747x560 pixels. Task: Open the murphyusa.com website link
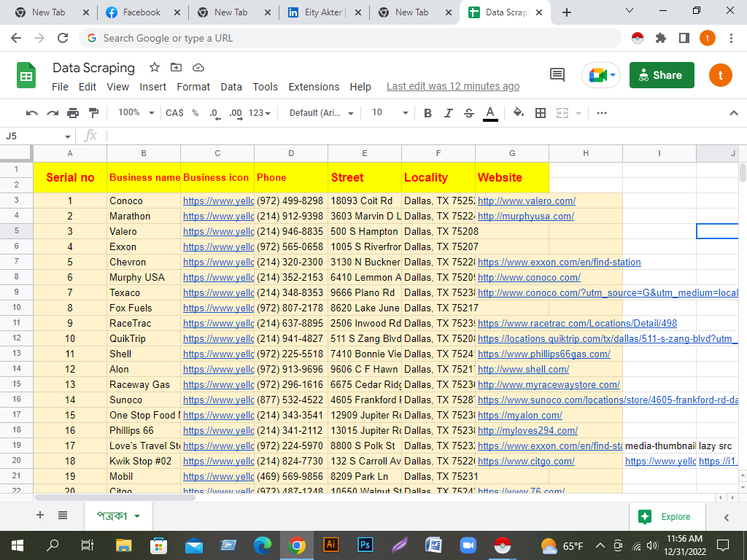click(526, 216)
